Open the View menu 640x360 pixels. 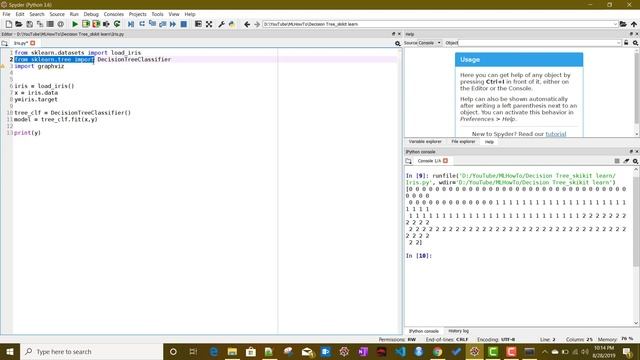174,14
